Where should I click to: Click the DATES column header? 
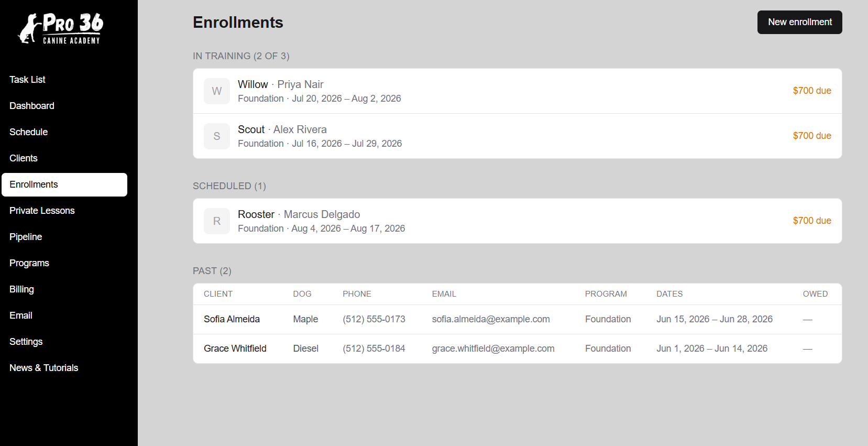click(669, 294)
